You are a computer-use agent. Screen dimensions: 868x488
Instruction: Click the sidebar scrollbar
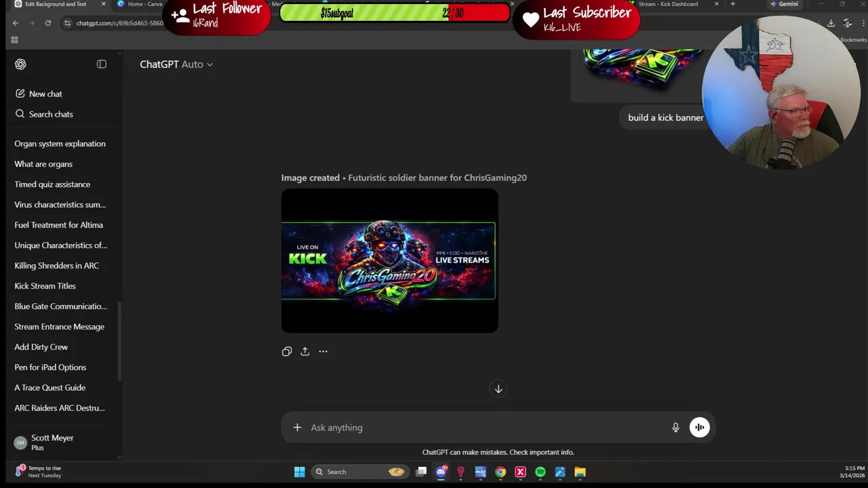coord(120,341)
